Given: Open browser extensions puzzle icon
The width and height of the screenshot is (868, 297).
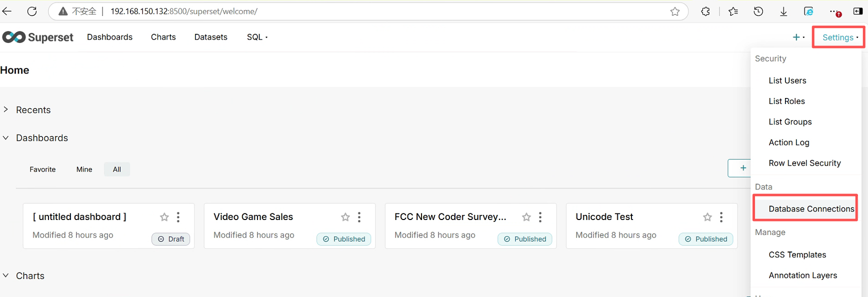Looking at the screenshot, I should point(705,11).
